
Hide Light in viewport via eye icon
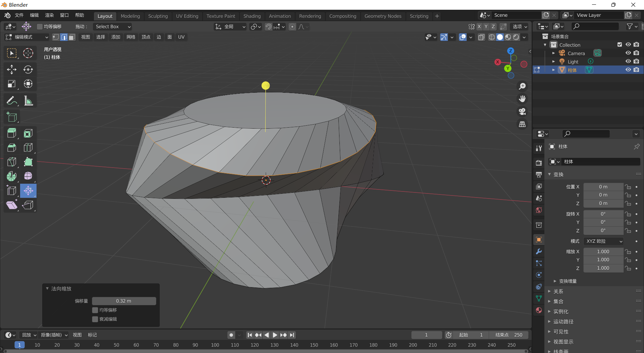pos(628,61)
